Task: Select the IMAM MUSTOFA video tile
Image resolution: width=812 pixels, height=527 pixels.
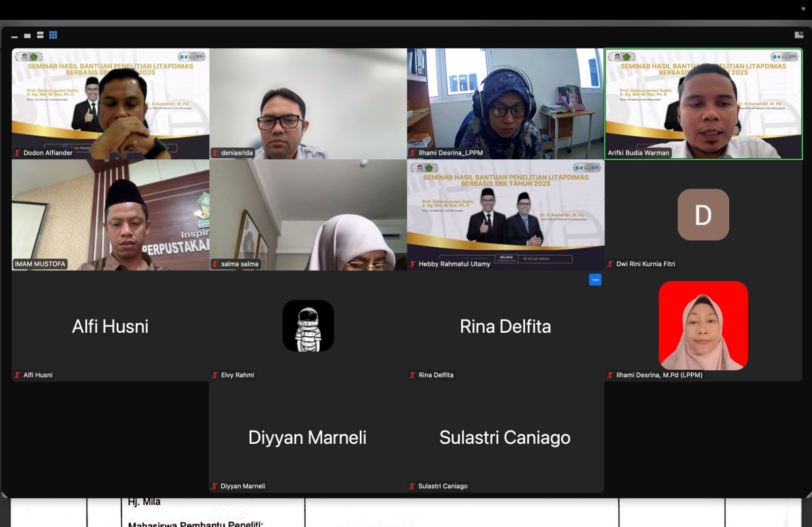Action: click(111, 215)
